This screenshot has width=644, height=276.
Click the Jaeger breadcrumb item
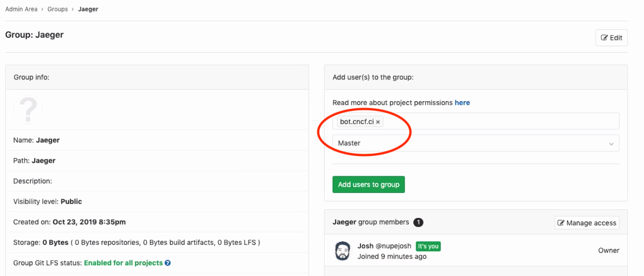88,9
